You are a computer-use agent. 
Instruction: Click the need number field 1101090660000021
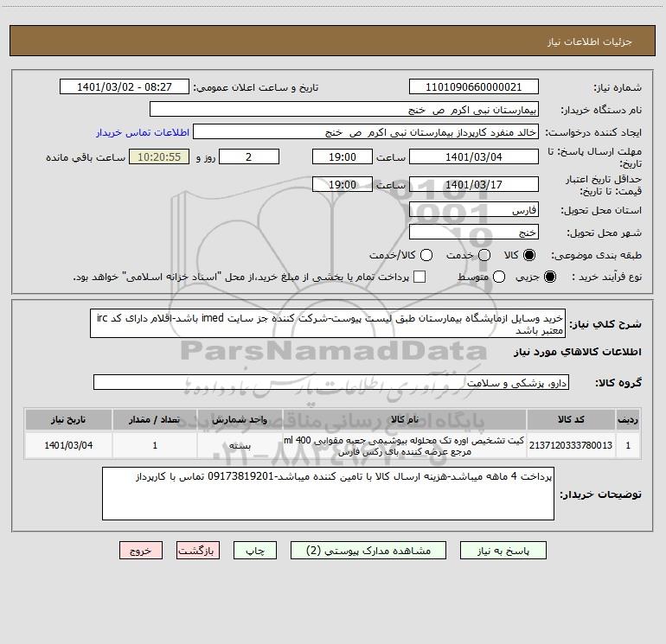tap(474, 86)
